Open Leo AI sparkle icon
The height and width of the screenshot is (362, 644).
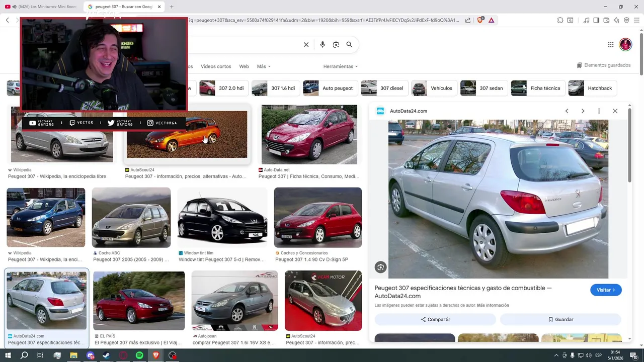coord(616,20)
